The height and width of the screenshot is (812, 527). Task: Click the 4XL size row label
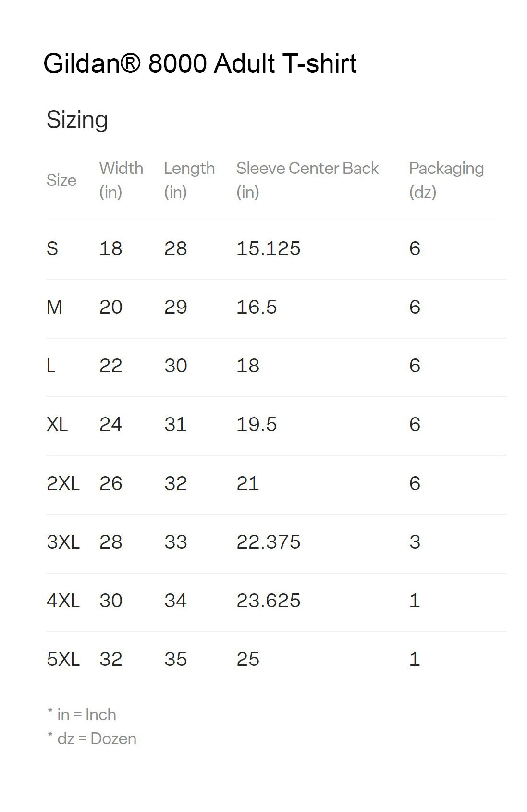point(63,601)
